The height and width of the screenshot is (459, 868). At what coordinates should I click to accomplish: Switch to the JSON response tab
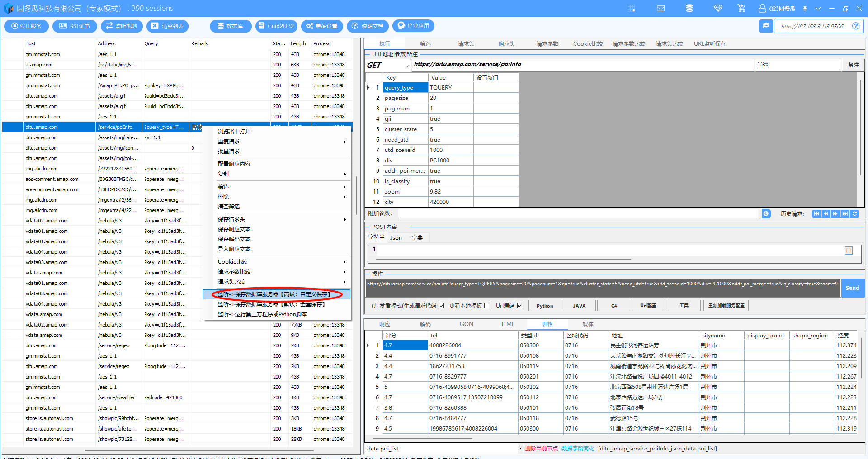point(466,324)
